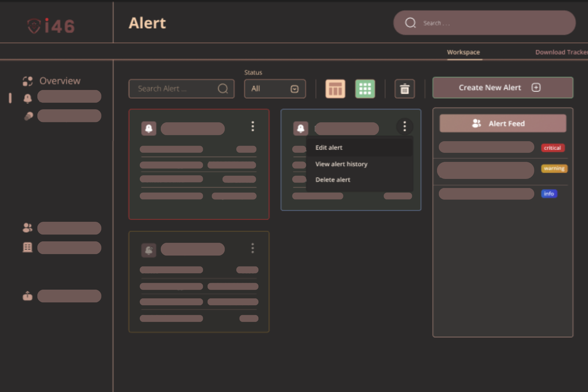The width and height of the screenshot is (588, 392).
Task: Open the building sidebar icon
Action: tap(28, 248)
